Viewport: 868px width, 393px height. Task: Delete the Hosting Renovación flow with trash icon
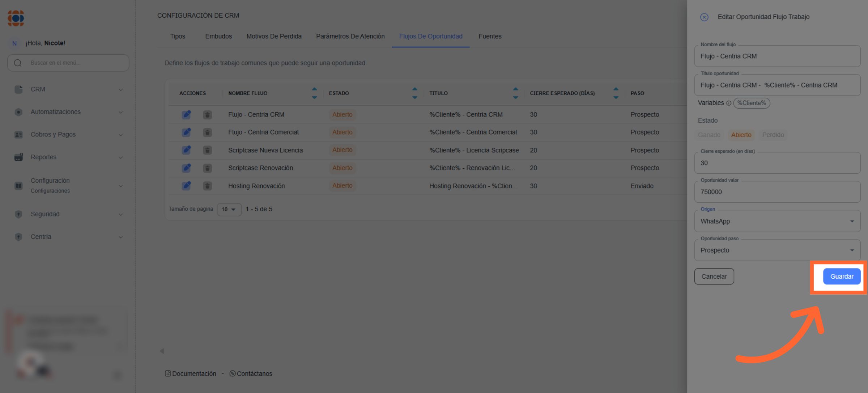point(207,186)
